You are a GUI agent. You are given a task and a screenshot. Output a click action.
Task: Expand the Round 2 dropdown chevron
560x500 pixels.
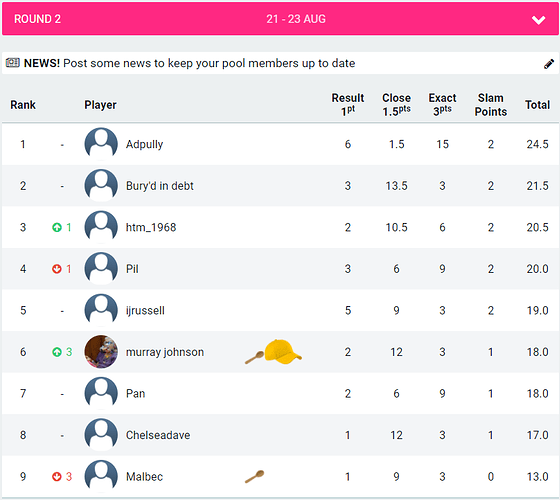(538, 20)
